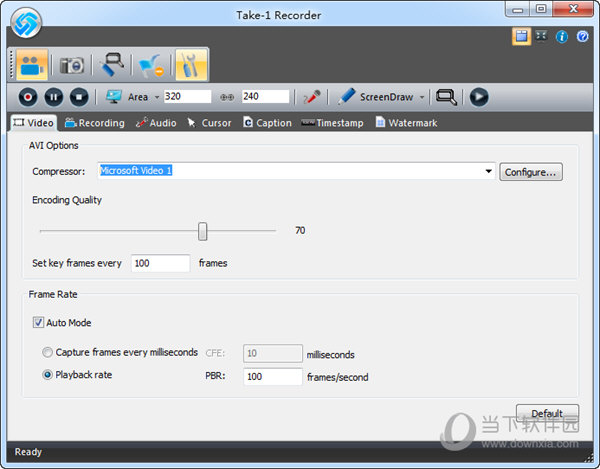Click the Compressor field showing Microsoft Video 1
The image size is (600, 469).
point(297,171)
